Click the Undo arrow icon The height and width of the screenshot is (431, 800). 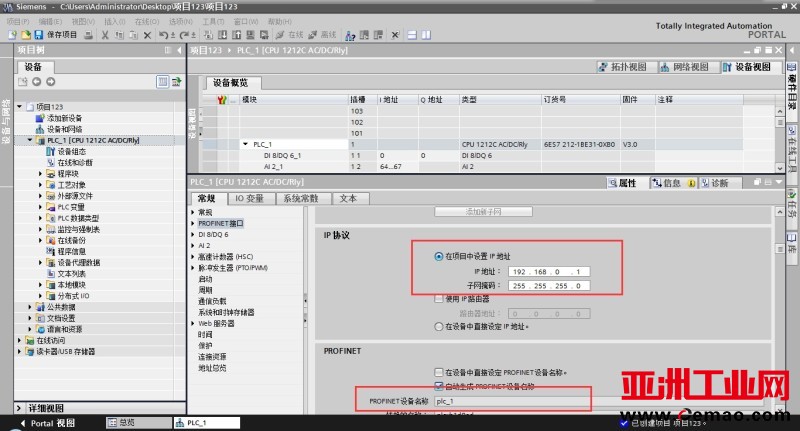click(163, 35)
